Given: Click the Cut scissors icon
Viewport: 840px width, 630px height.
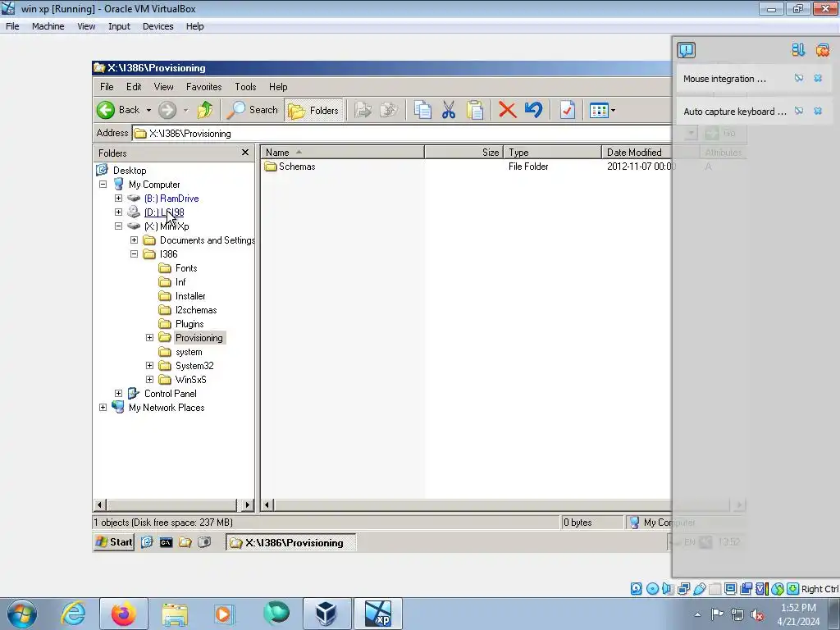Looking at the screenshot, I should click(449, 110).
